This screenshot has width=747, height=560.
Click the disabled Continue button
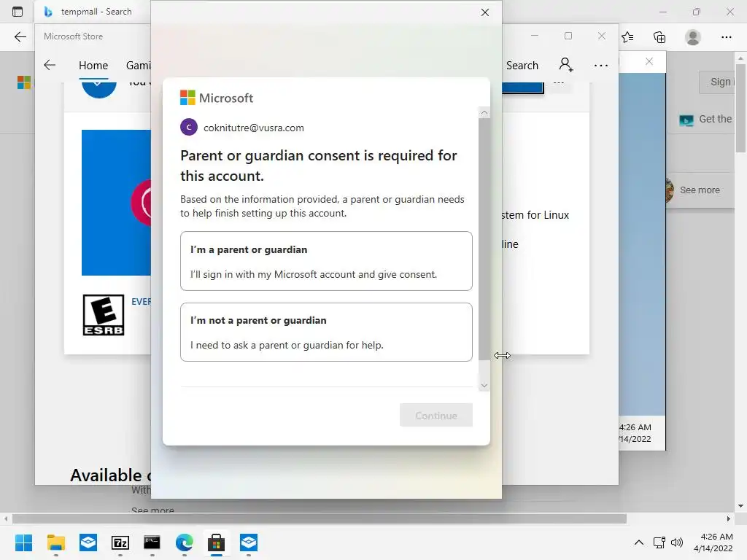click(436, 415)
